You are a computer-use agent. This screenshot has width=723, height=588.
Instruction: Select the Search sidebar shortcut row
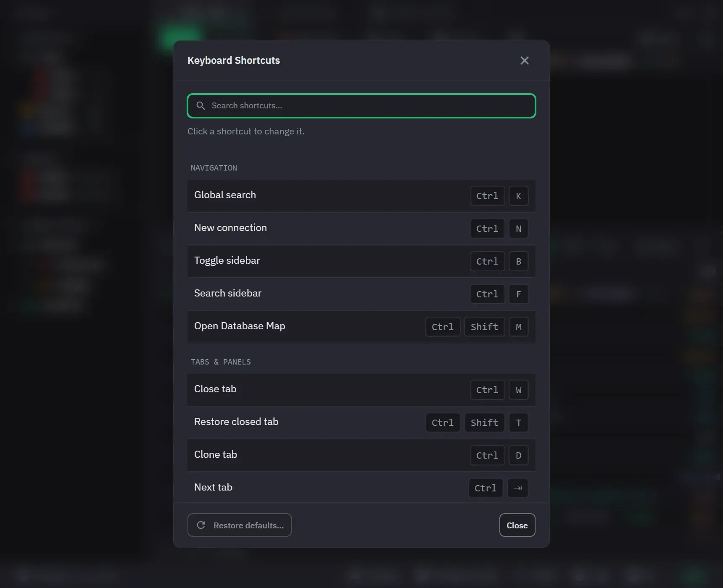tap(361, 294)
